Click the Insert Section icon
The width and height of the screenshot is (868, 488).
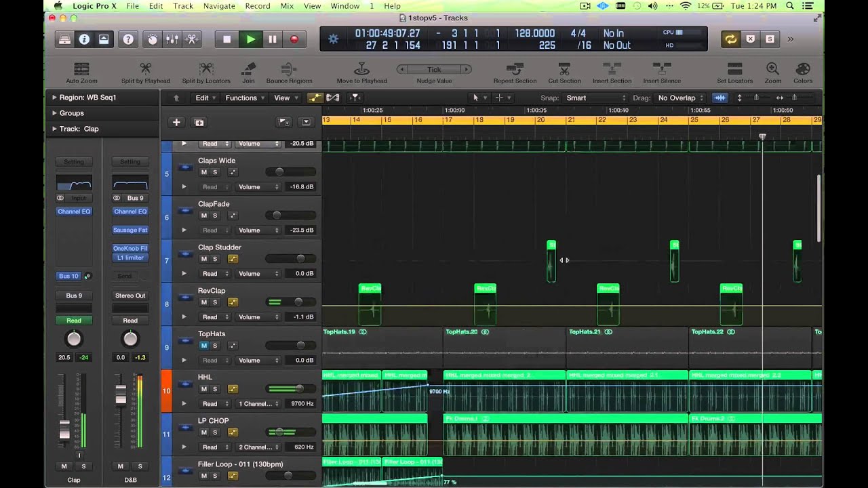pyautogui.click(x=612, y=68)
